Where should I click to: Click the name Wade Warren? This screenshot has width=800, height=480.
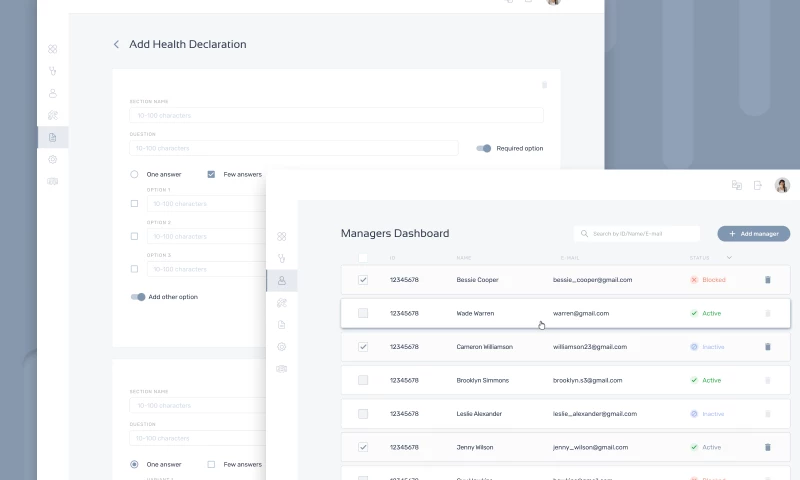coord(475,313)
